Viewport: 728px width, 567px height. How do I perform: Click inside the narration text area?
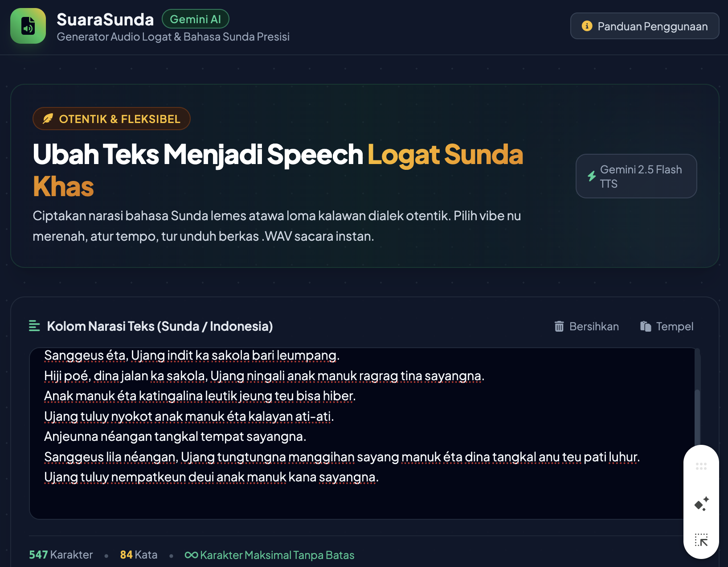click(x=361, y=433)
